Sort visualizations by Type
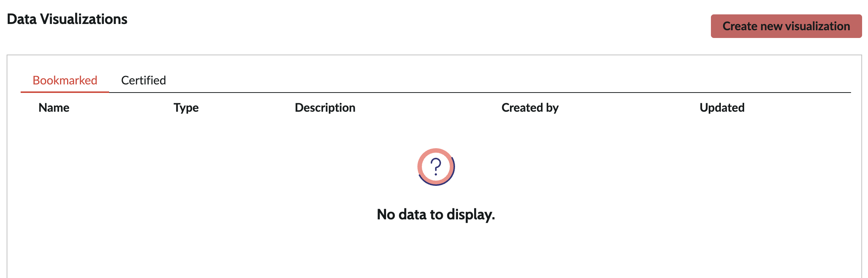 186,107
